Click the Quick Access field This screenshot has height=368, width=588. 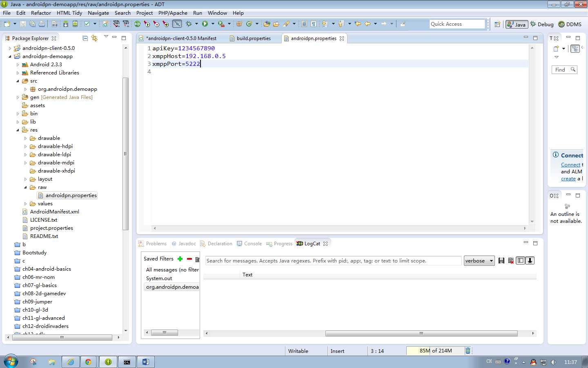(457, 24)
